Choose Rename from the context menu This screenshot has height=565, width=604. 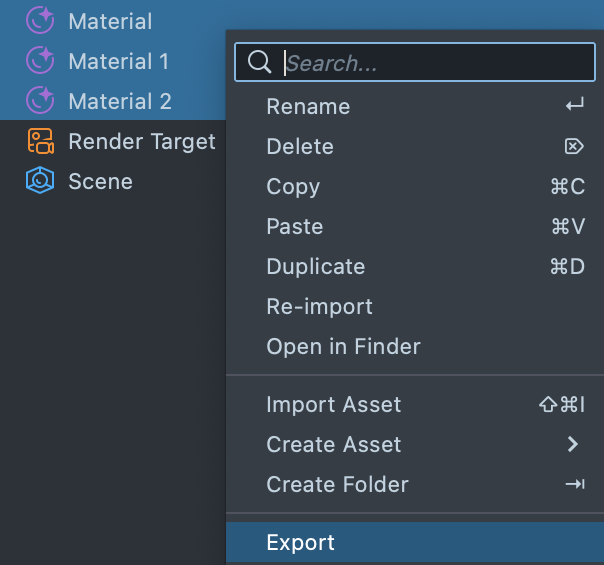coord(308,106)
